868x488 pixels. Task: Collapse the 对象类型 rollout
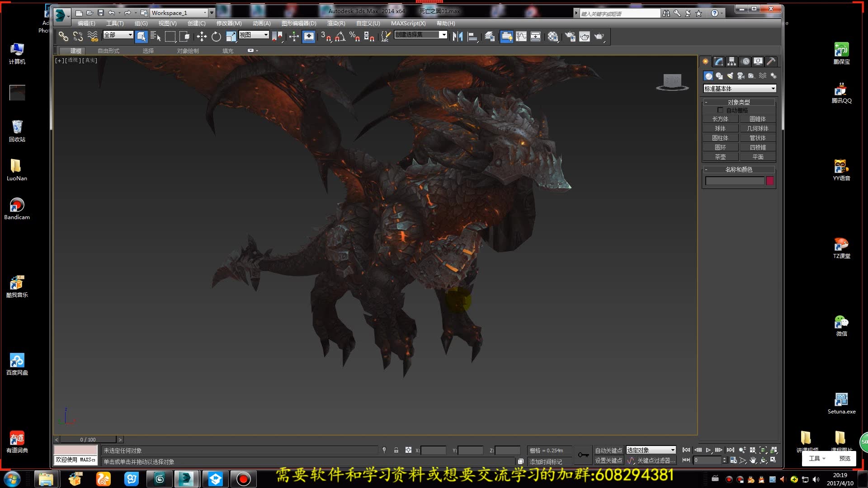[x=739, y=102]
